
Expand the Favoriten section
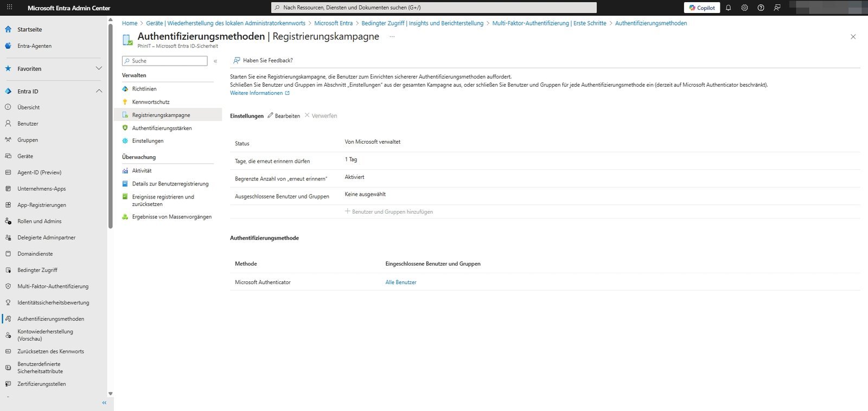click(x=99, y=68)
